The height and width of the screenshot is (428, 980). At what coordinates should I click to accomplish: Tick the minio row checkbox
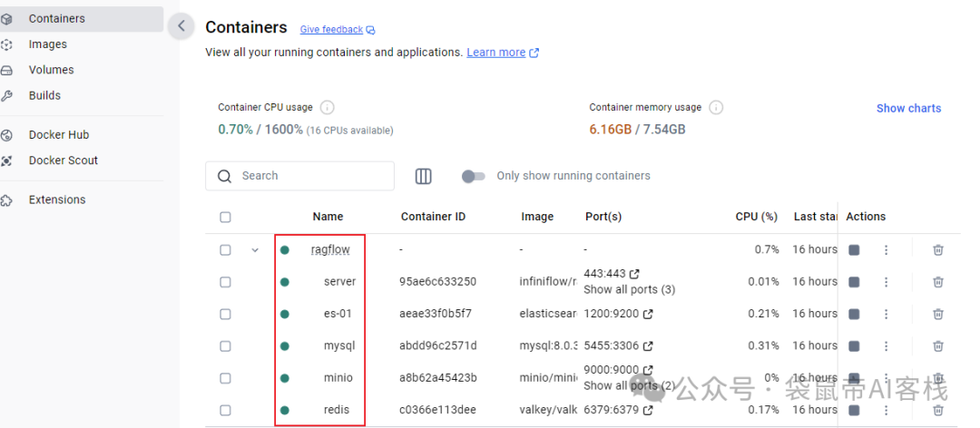coord(225,378)
